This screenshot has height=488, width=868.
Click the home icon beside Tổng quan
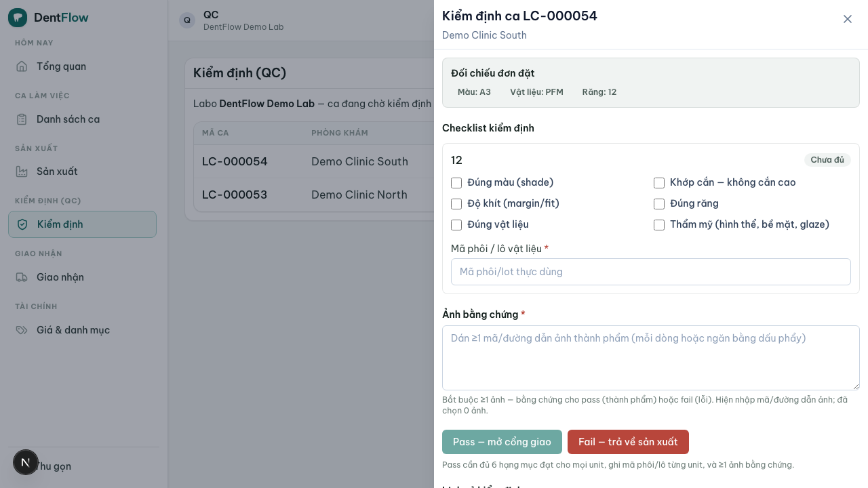[x=22, y=66]
